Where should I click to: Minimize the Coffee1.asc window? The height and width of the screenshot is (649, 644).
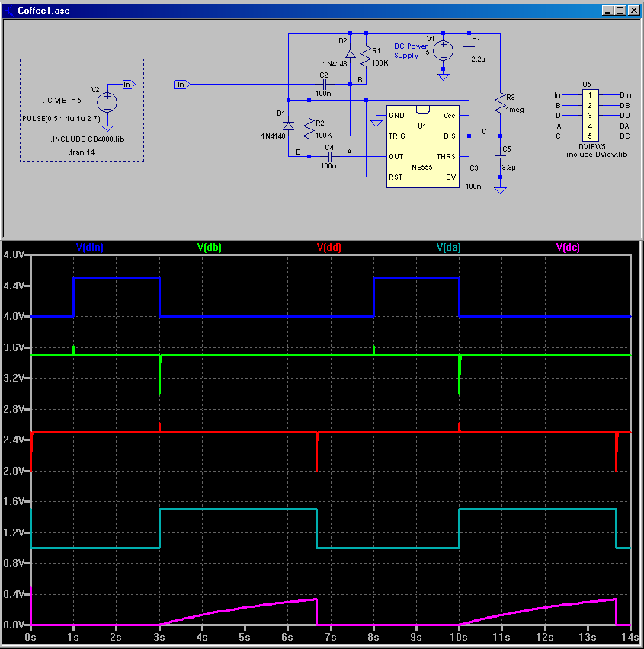coord(607,11)
